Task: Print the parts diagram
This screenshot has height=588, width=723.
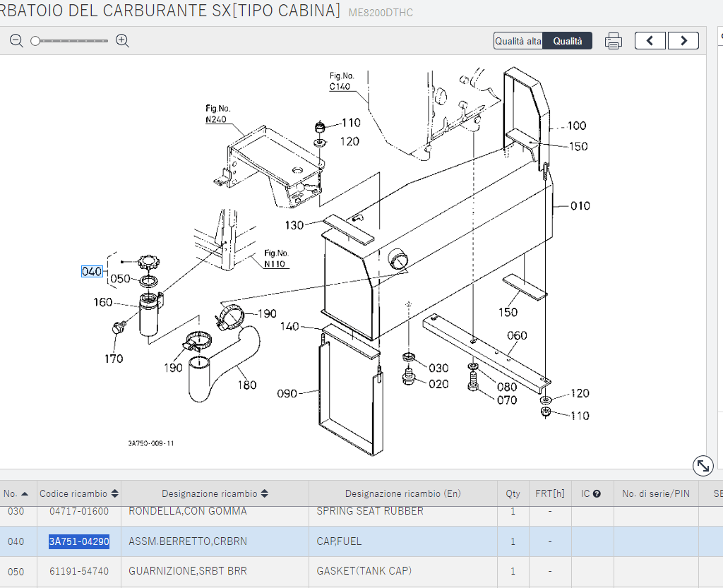Action: tap(613, 41)
